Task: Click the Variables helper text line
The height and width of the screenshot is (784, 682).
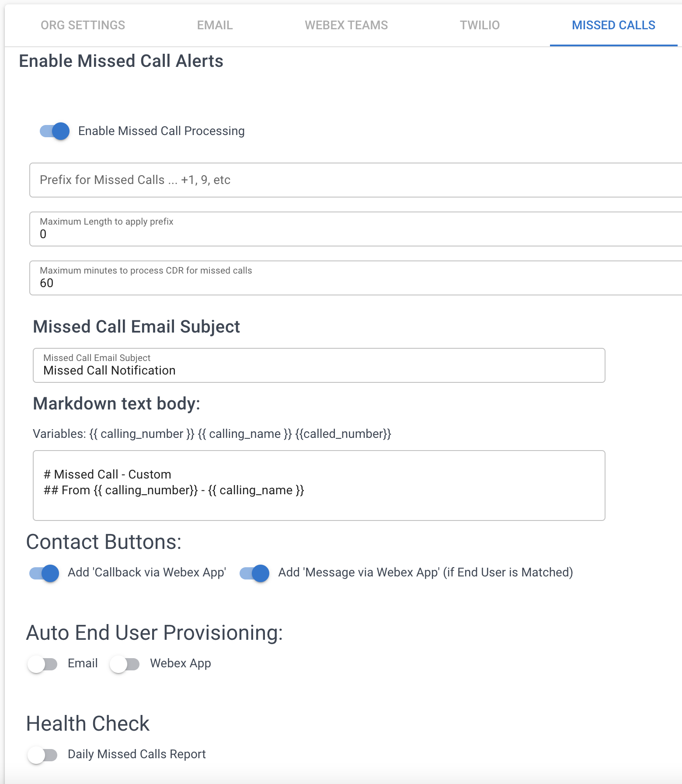Action: (x=212, y=434)
